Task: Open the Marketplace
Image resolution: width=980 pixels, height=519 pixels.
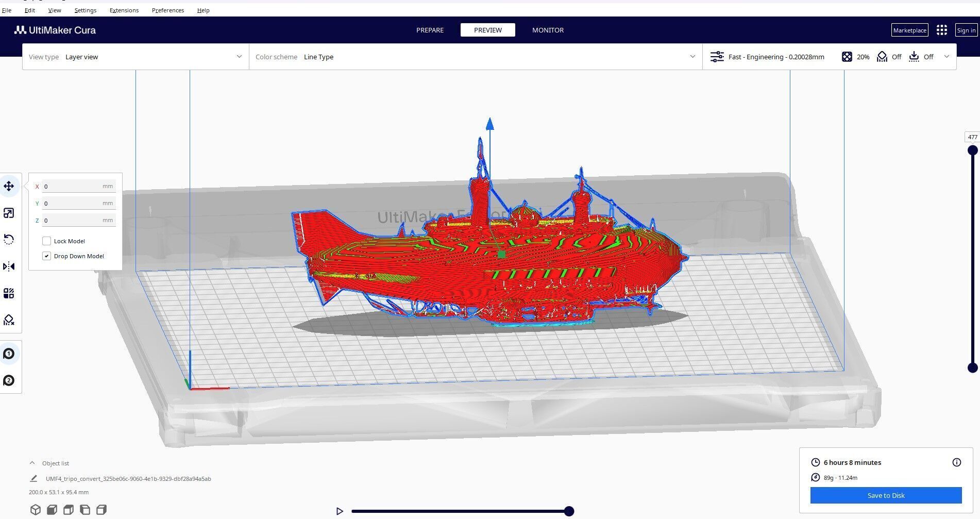Action: point(909,30)
